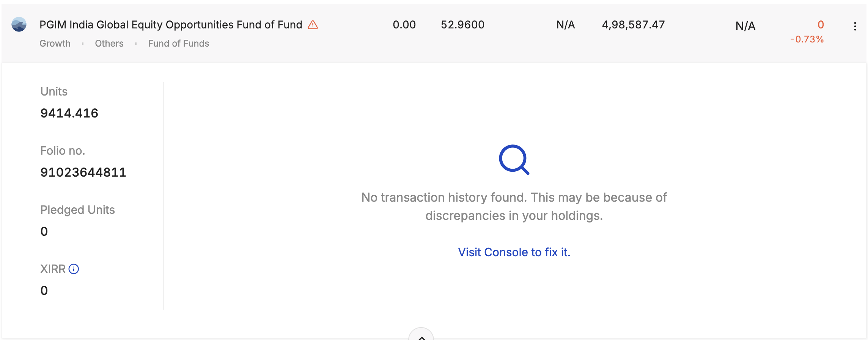Select the Fund of Funds tag
This screenshot has width=868, height=340.
(178, 44)
